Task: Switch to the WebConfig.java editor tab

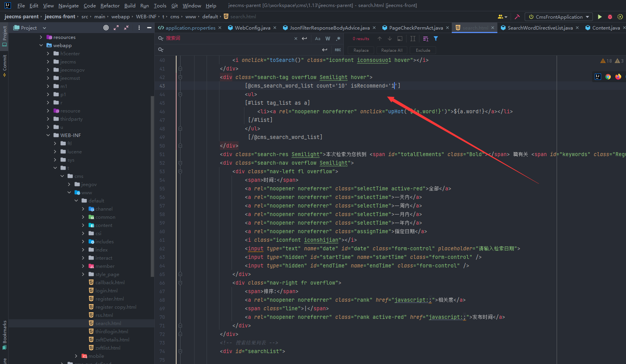Action: [x=252, y=28]
